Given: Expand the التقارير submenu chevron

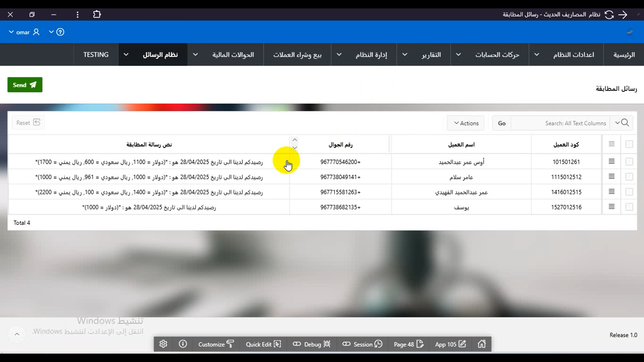Looking at the screenshot, I should tap(405, 55).
